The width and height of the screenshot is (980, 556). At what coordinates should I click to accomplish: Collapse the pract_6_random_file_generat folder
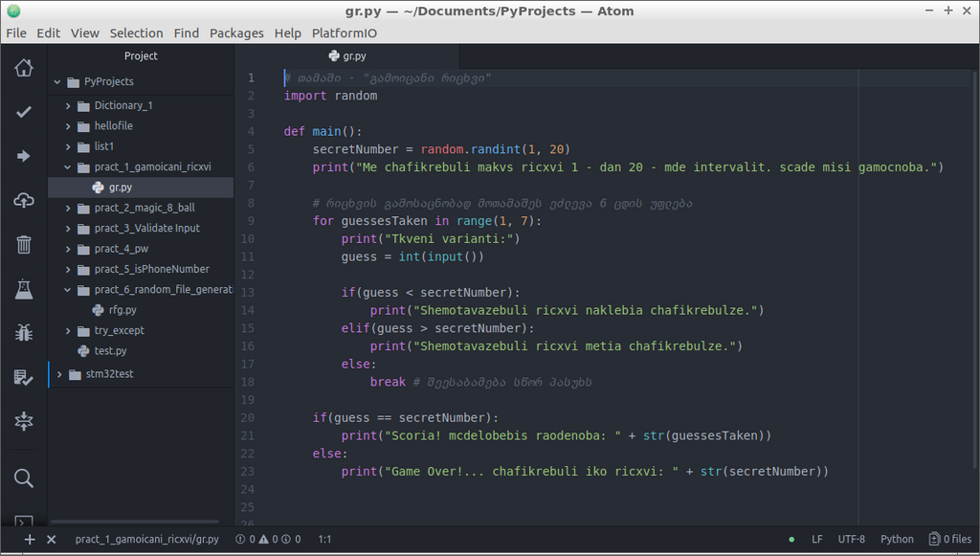(68, 290)
